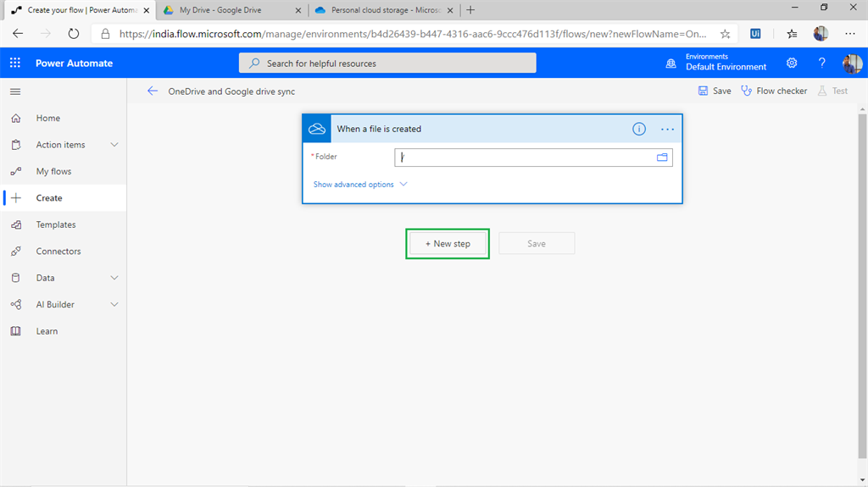Click the Action items clipboard icon
Image resolution: width=868 pixels, height=487 pixels.
coord(16,145)
